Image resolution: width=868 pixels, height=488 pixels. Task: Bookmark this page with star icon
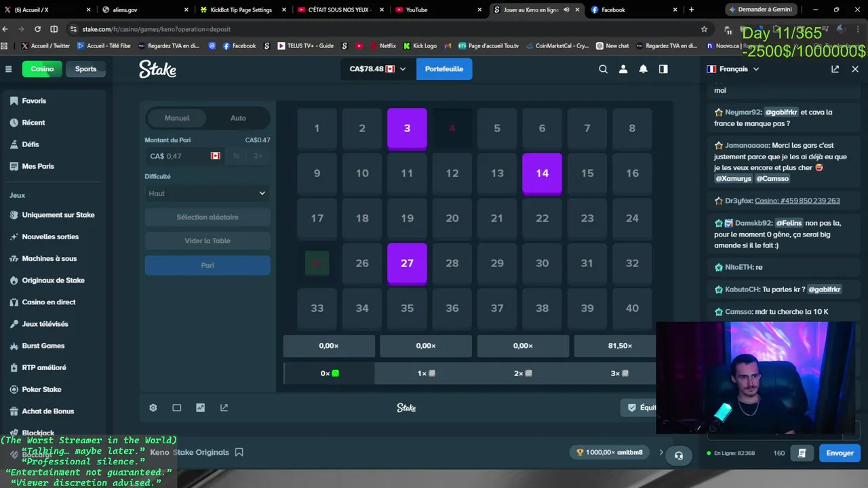click(704, 29)
